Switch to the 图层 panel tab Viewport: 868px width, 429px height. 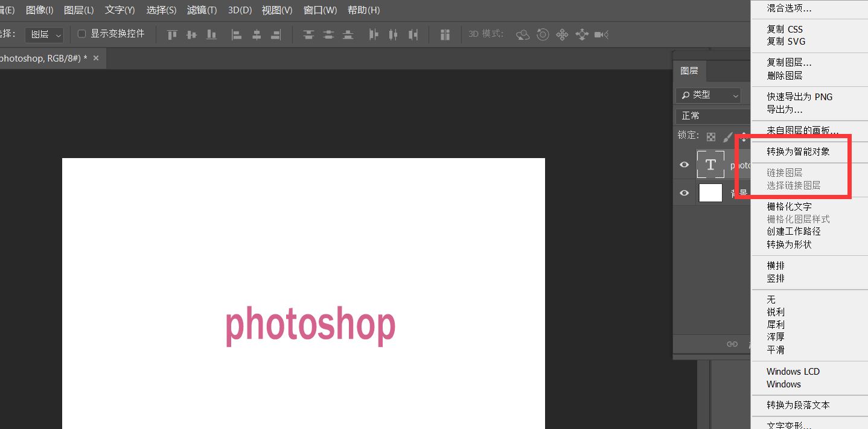point(689,71)
